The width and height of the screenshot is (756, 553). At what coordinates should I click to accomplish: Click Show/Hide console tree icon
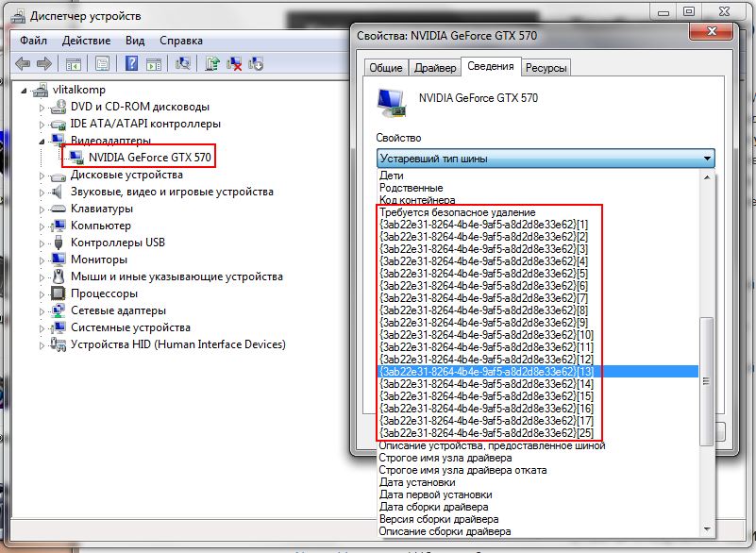pos(73,64)
